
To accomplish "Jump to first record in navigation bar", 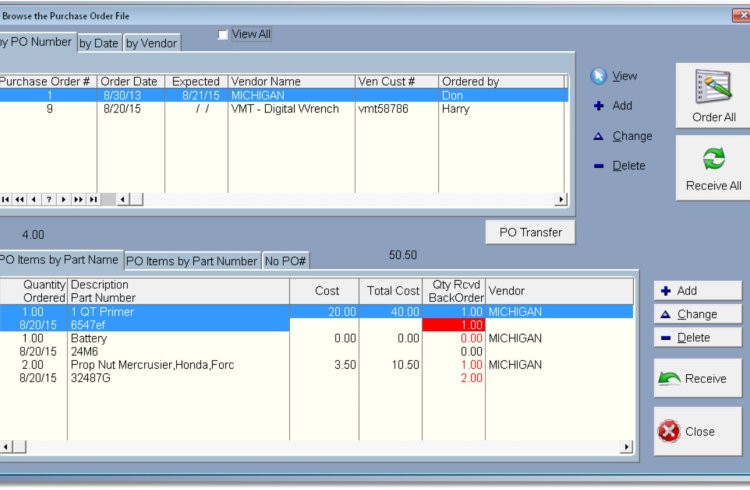I will coord(6,199).
